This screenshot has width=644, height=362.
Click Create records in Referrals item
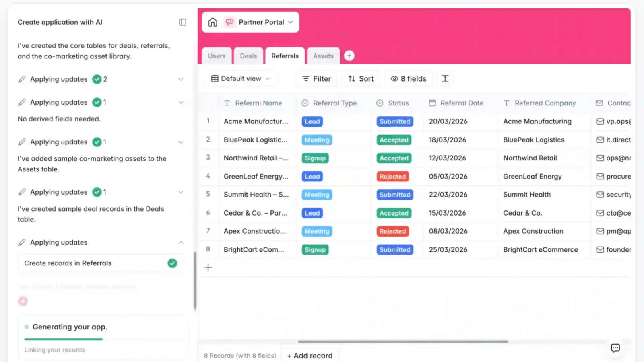coord(101,263)
